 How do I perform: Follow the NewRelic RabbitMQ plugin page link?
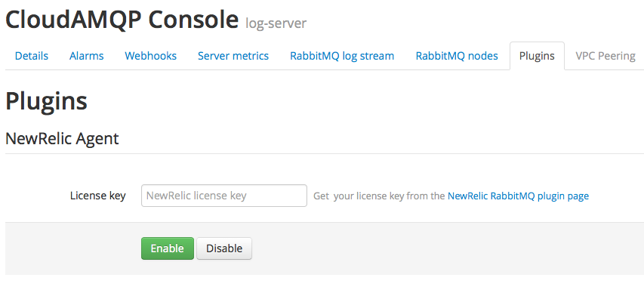(x=518, y=196)
